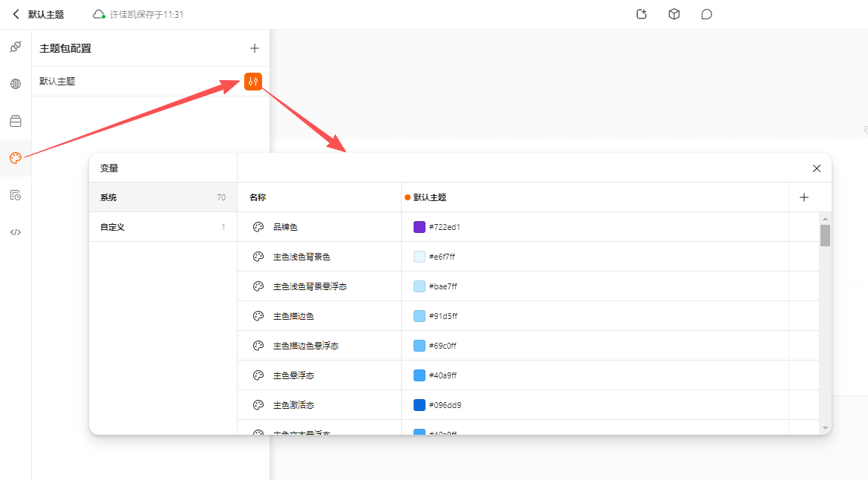Close the 变量 variables panel
The width and height of the screenshot is (868, 480).
tap(817, 168)
